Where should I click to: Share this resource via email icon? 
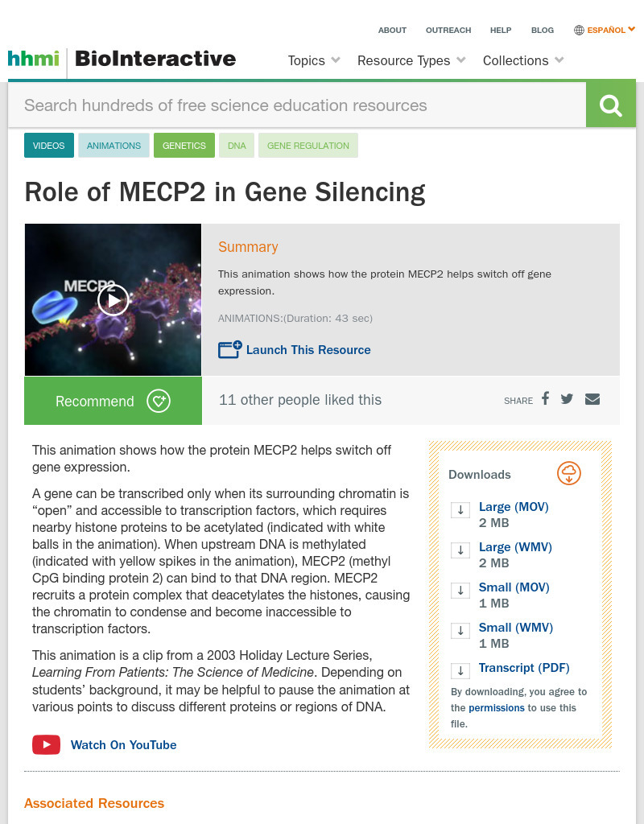click(x=592, y=399)
